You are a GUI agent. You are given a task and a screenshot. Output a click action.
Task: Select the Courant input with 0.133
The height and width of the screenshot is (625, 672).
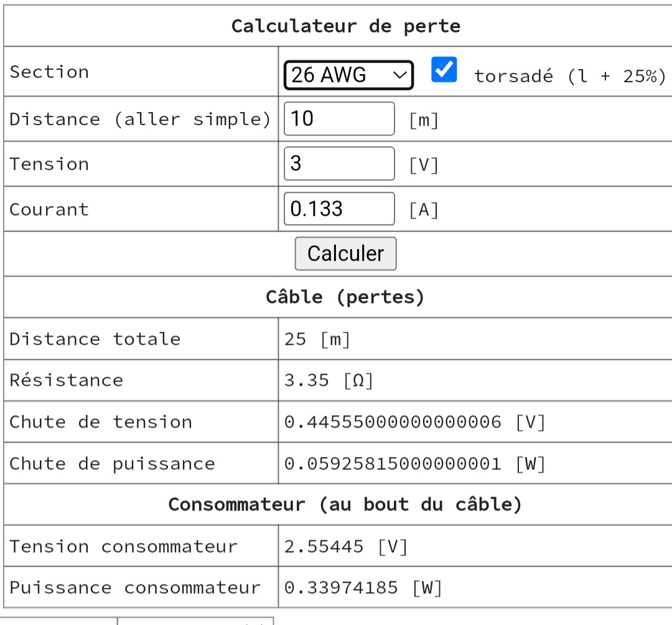[x=339, y=209]
